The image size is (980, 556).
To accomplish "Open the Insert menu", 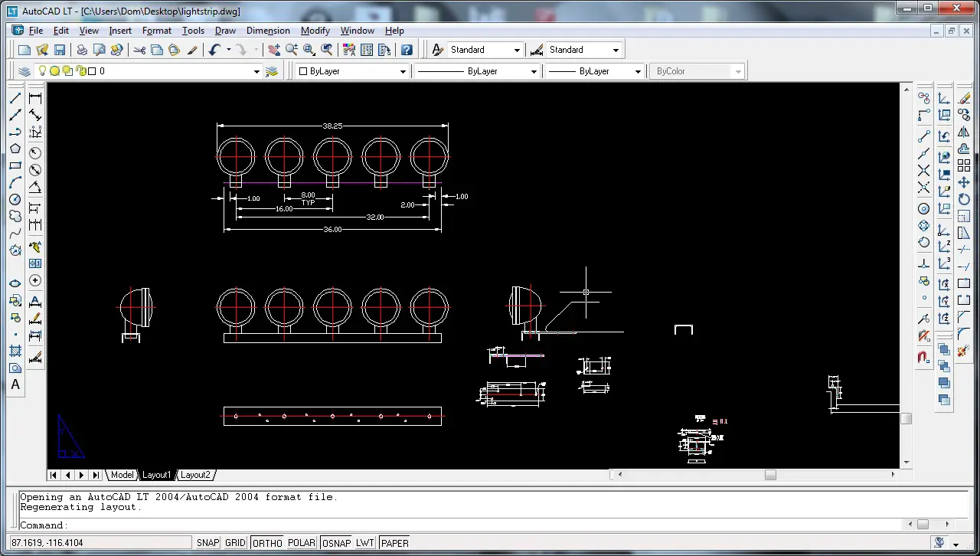I will point(120,31).
